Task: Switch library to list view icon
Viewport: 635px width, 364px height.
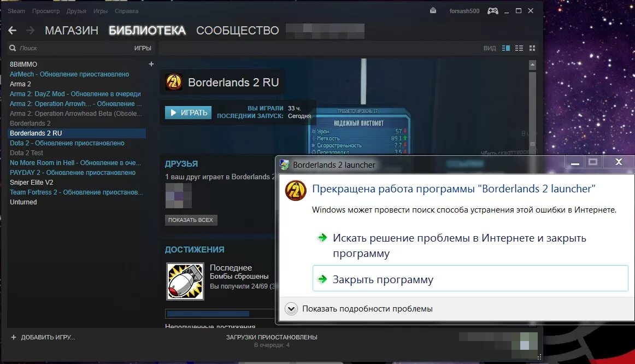Action: click(519, 48)
